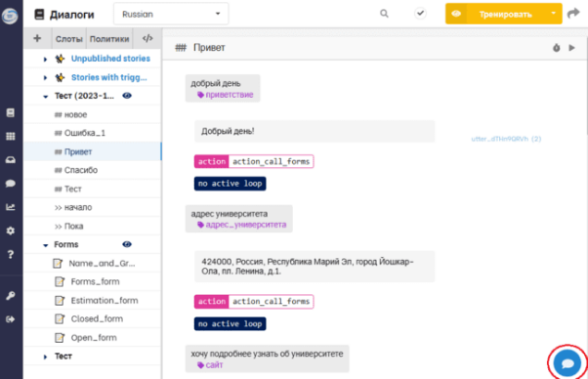Expand the bottom Тест group
588x379 pixels.
click(x=45, y=357)
